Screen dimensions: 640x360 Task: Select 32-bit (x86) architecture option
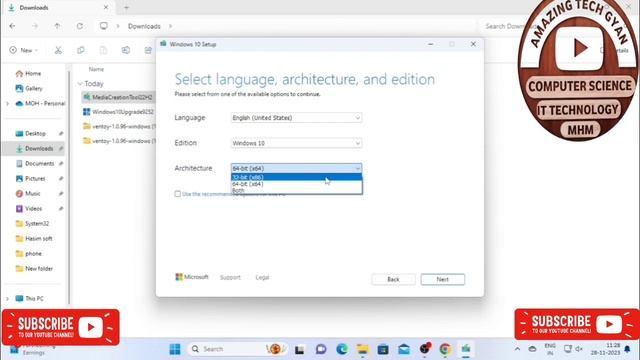coord(296,177)
